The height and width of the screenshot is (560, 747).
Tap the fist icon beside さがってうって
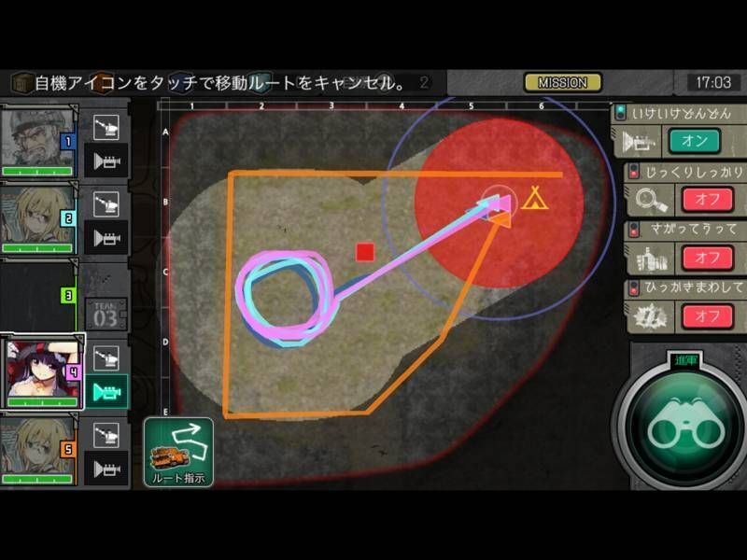[x=651, y=259]
